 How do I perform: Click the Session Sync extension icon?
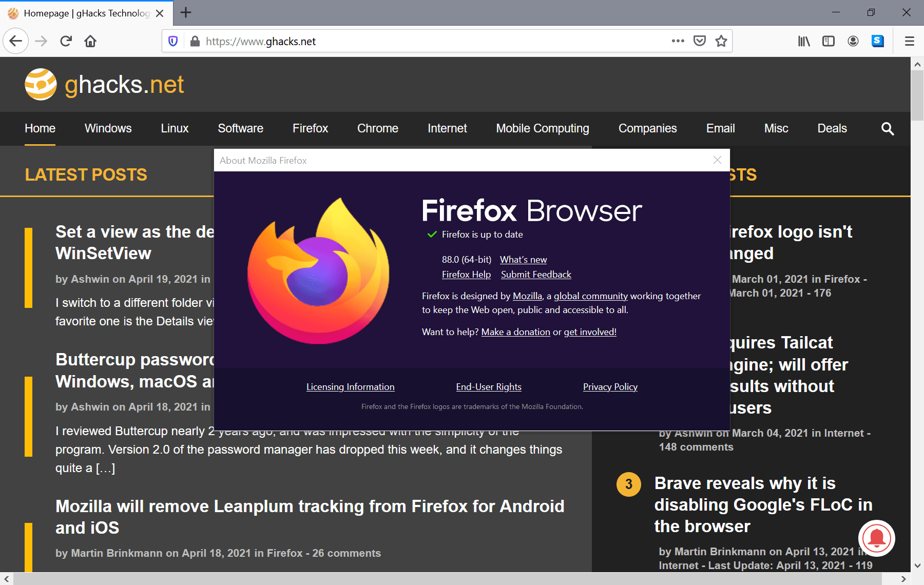(878, 41)
